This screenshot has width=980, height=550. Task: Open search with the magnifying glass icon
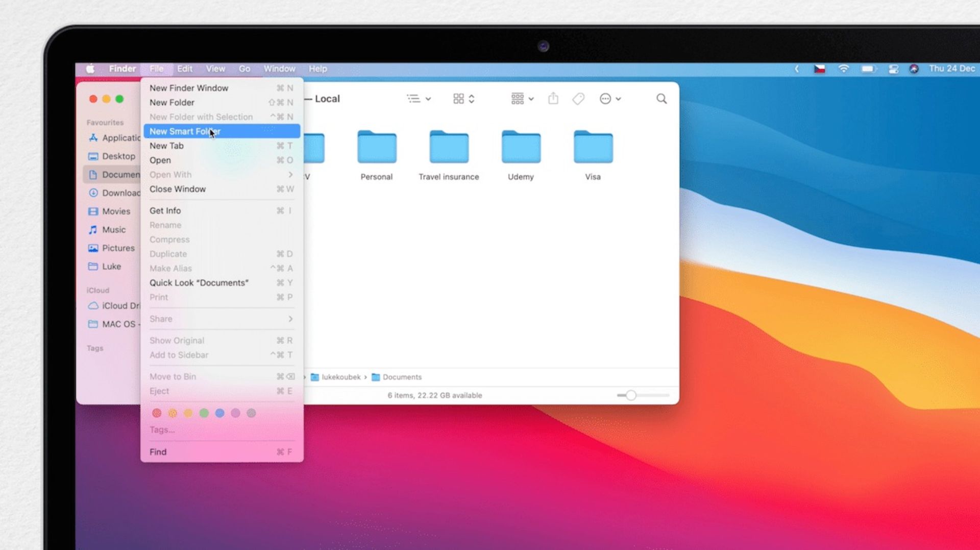pos(661,99)
